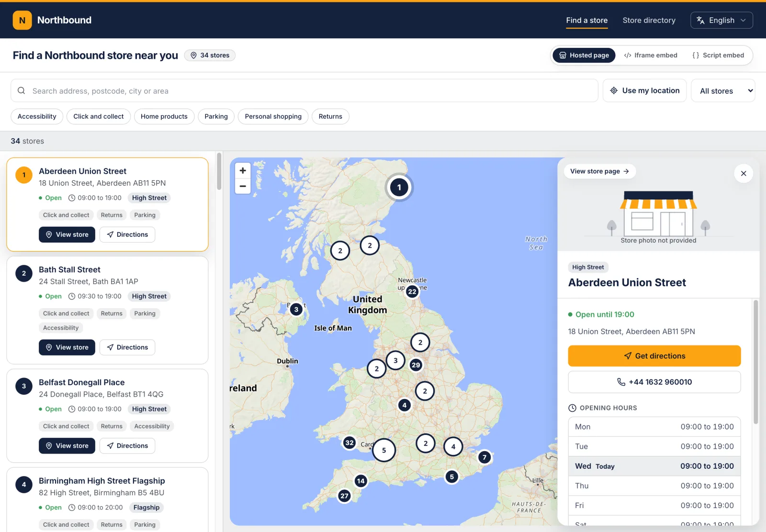
Task: View store for Aberdeen Union Street
Action: click(x=67, y=235)
